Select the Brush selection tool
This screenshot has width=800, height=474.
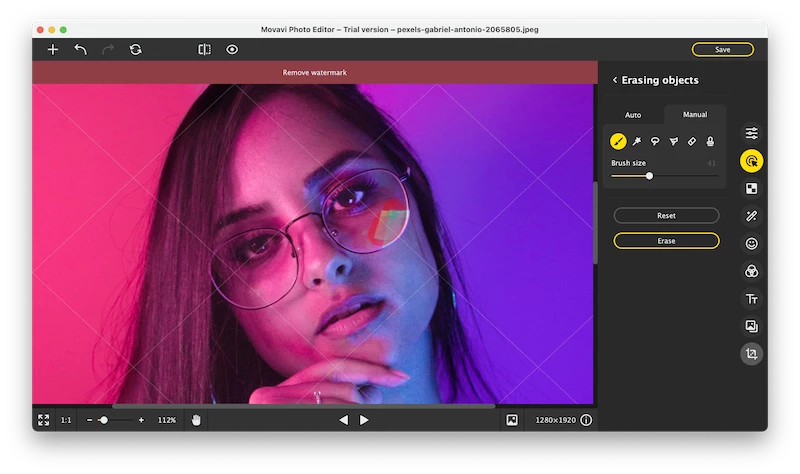[x=618, y=141]
